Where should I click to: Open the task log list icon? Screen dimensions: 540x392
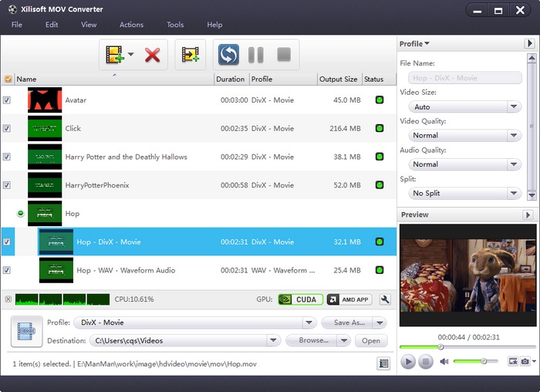click(x=383, y=363)
